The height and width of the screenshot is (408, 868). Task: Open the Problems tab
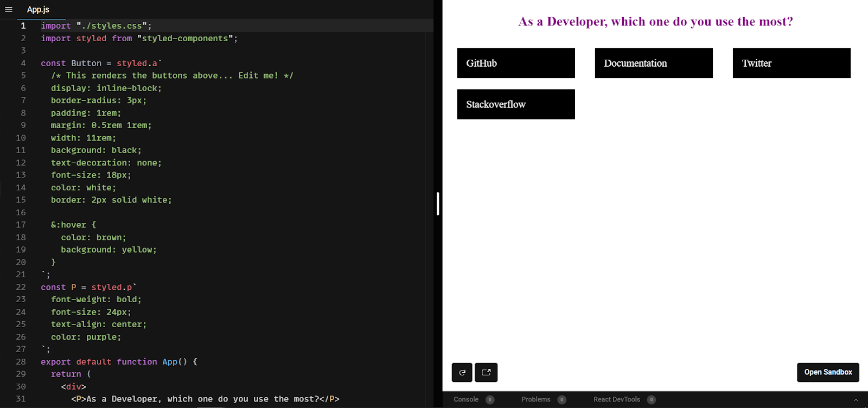pos(536,399)
